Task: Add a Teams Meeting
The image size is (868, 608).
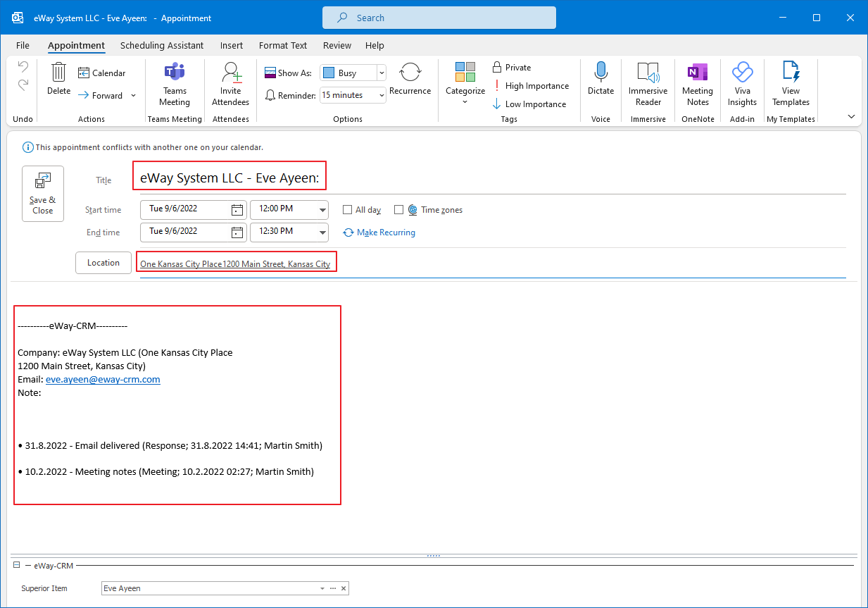Action: point(175,84)
